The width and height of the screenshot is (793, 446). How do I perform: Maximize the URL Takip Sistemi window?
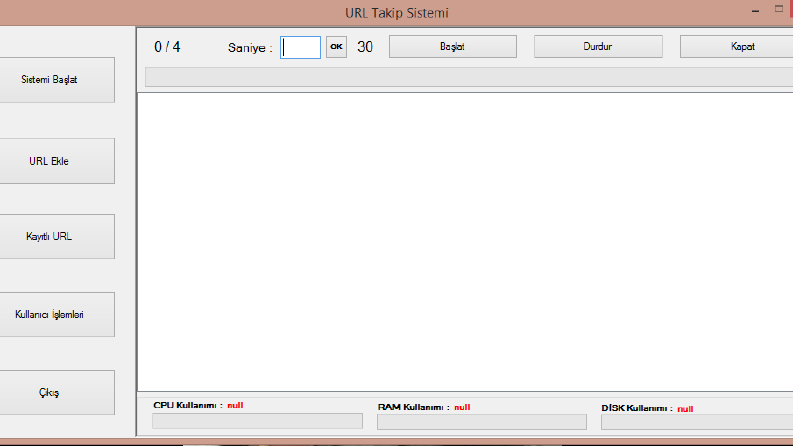[x=779, y=9]
